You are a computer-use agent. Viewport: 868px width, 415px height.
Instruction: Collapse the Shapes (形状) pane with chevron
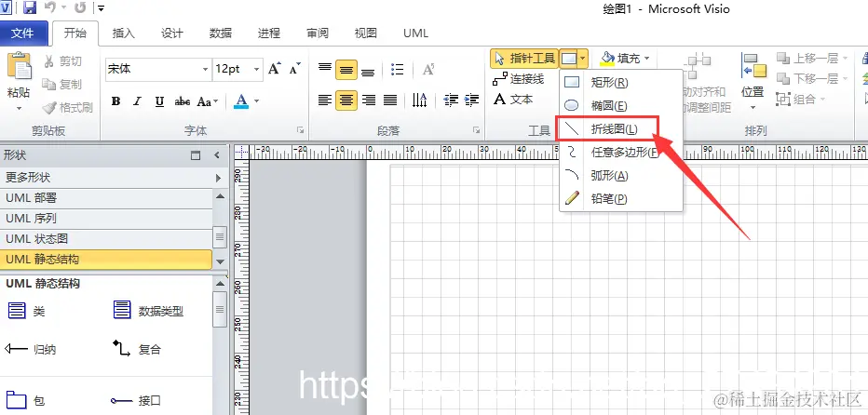[217, 155]
